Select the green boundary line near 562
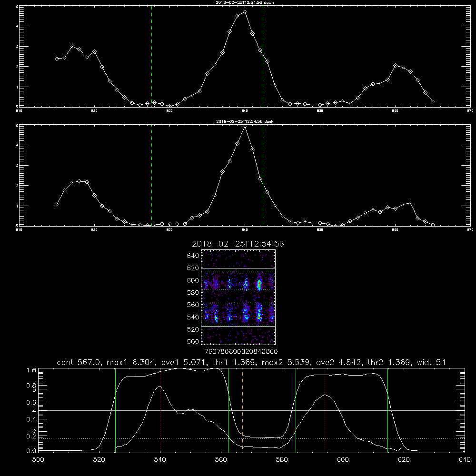The image size is (476, 476). pos(228,410)
